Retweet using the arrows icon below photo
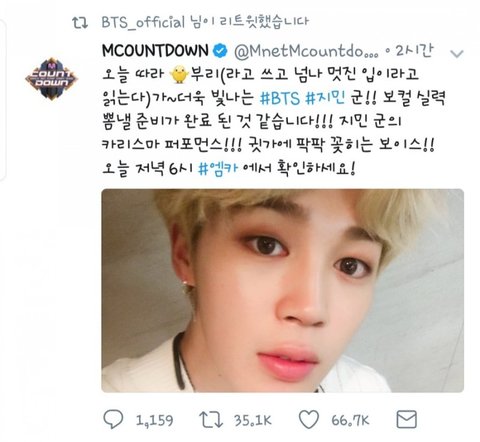This screenshot has width=480, height=442. coord(211,419)
